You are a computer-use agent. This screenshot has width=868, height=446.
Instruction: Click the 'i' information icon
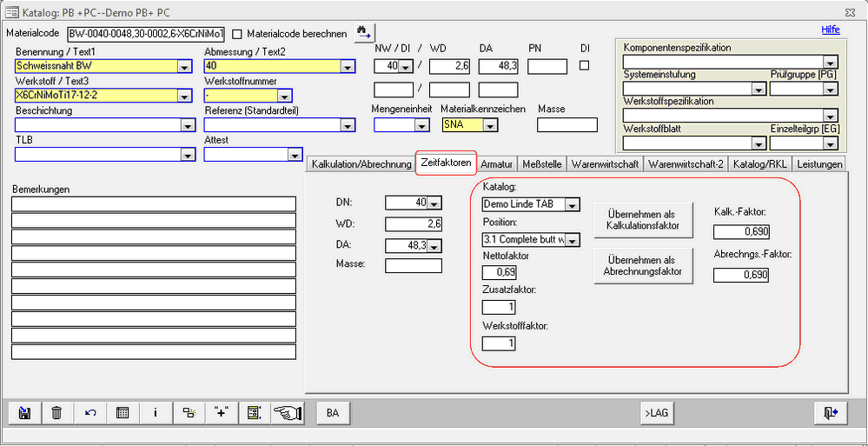point(156,413)
